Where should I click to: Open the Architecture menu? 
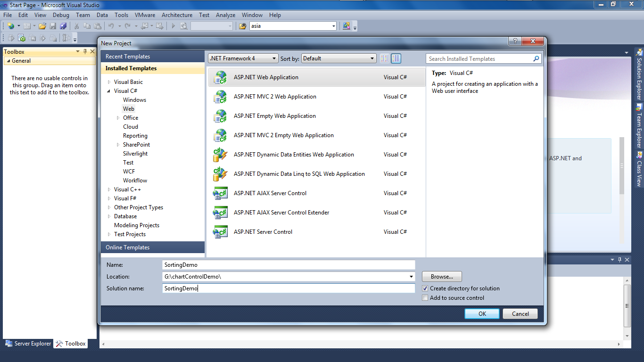[x=177, y=15]
